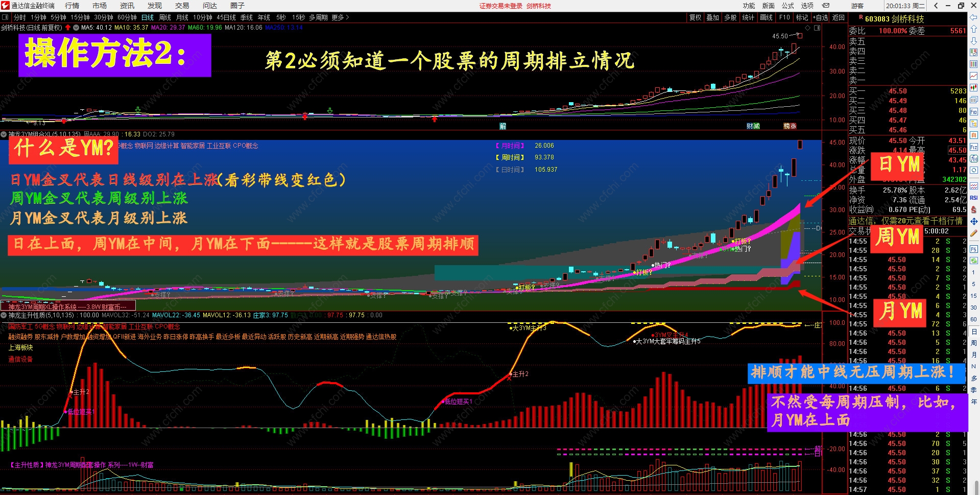Open the 神龙主升性质 indicator dropdown
This screenshot has height=495, width=980.
[4, 315]
